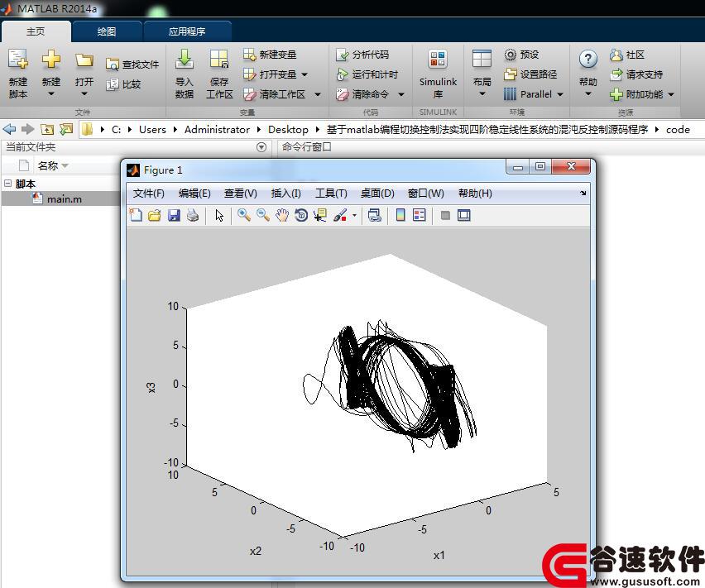Toggle the Pan hand tool
Screen dimensions: 705x588
click(282, 215)
